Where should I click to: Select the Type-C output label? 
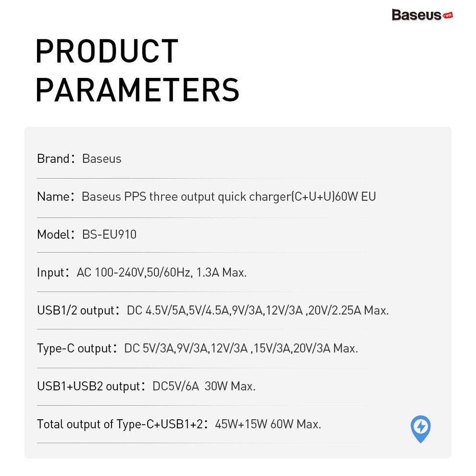[75, 348]
